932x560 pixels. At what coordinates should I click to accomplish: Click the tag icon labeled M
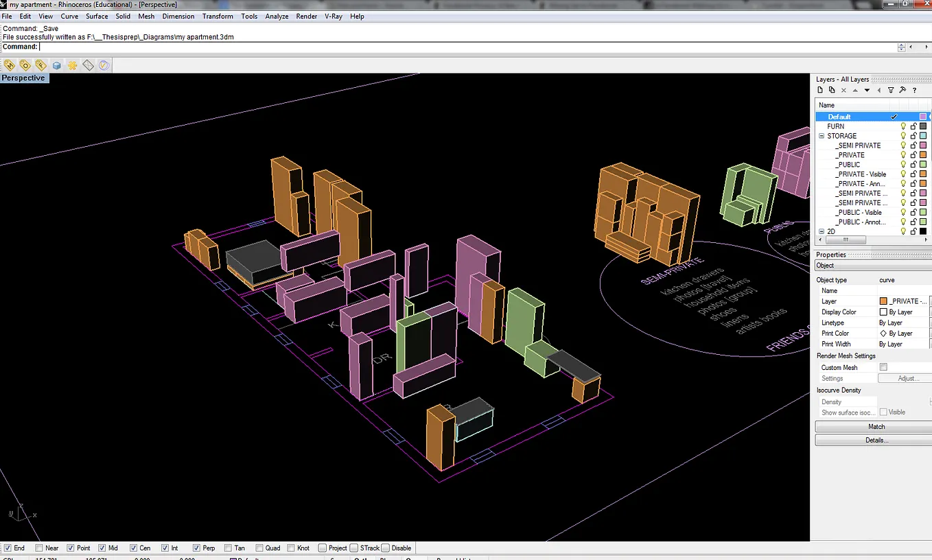point(10,65)
